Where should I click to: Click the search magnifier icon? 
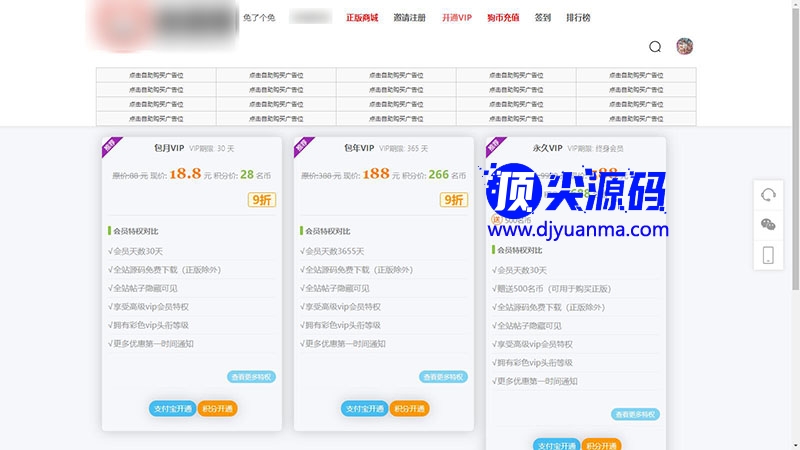click(x=655, y=46)
